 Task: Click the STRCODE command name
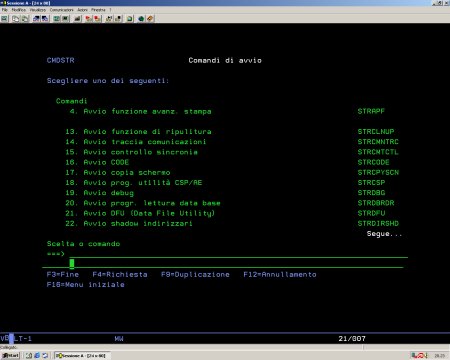pos(373,162)
